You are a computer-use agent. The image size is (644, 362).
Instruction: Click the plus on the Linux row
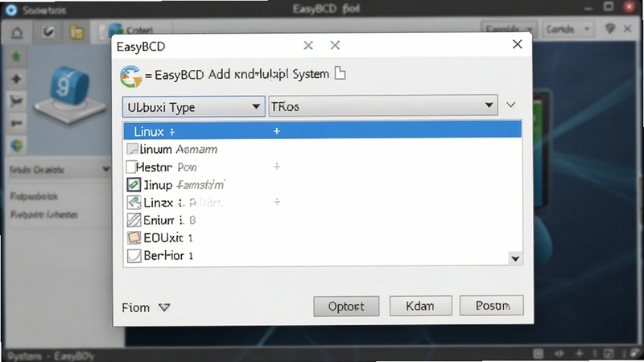coord(277,131)
